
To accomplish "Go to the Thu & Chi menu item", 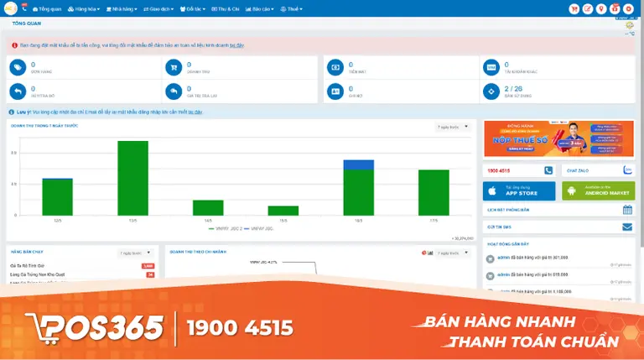I will tap(225, 9).
